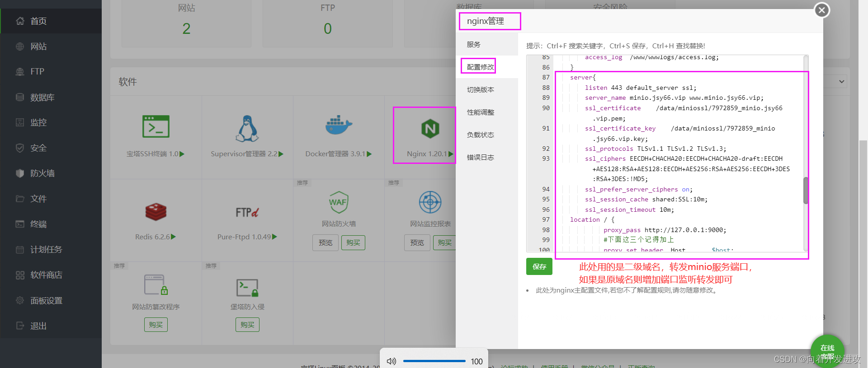Switch to the 负载状态 tab
This screenshot has height=368, width=868.
tap(487, 135)
